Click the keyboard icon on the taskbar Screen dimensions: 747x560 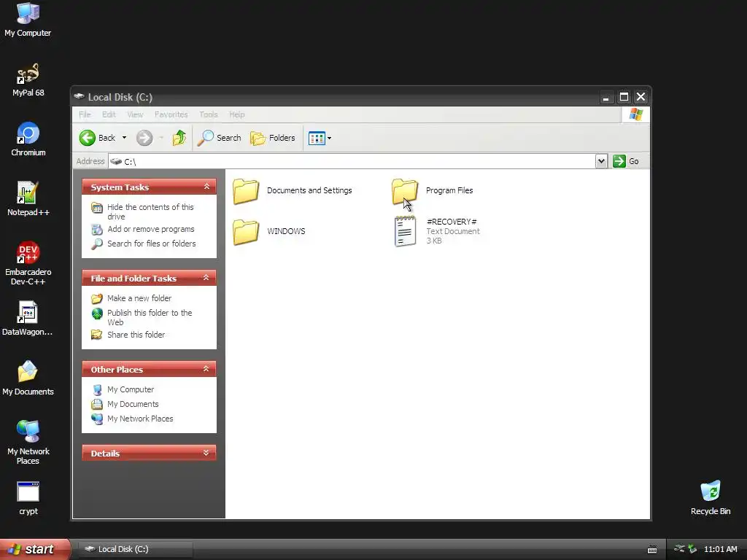[x=652, y=550]
